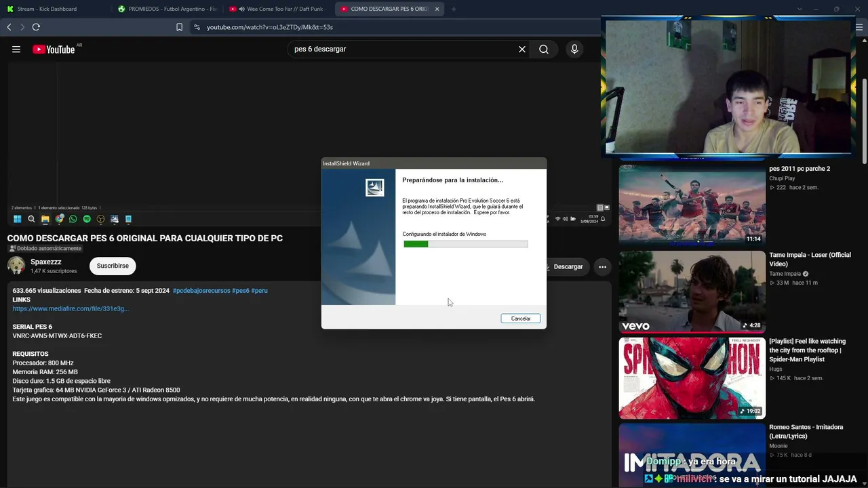Image resolution: width=868 pixels, height=488 pixels.
Task: Open the YouTube guide hamburger menu
Action: point(16,49)
